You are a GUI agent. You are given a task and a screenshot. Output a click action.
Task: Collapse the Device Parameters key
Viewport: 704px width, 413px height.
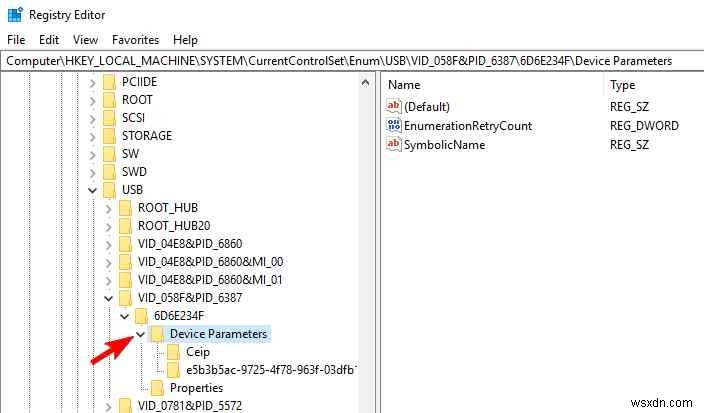pos(141,334)
